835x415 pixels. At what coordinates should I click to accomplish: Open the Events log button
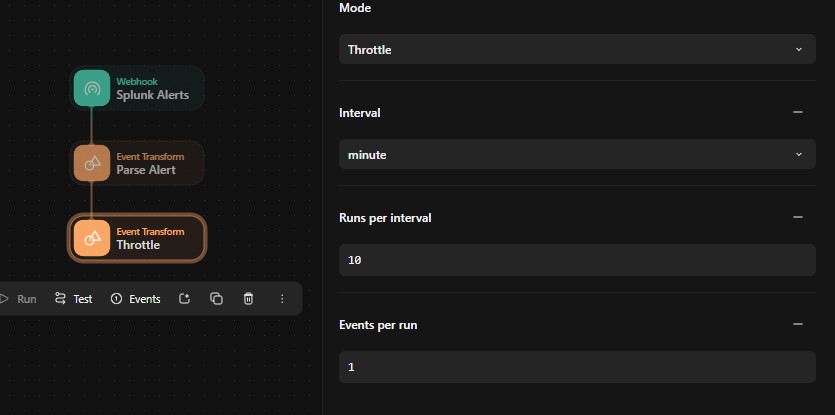pos(135,299)
